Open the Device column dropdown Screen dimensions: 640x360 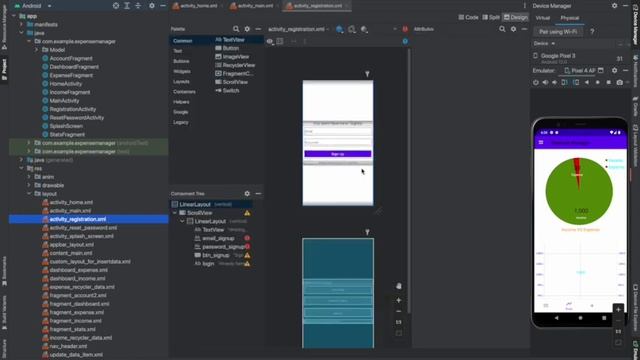(544, 43)
